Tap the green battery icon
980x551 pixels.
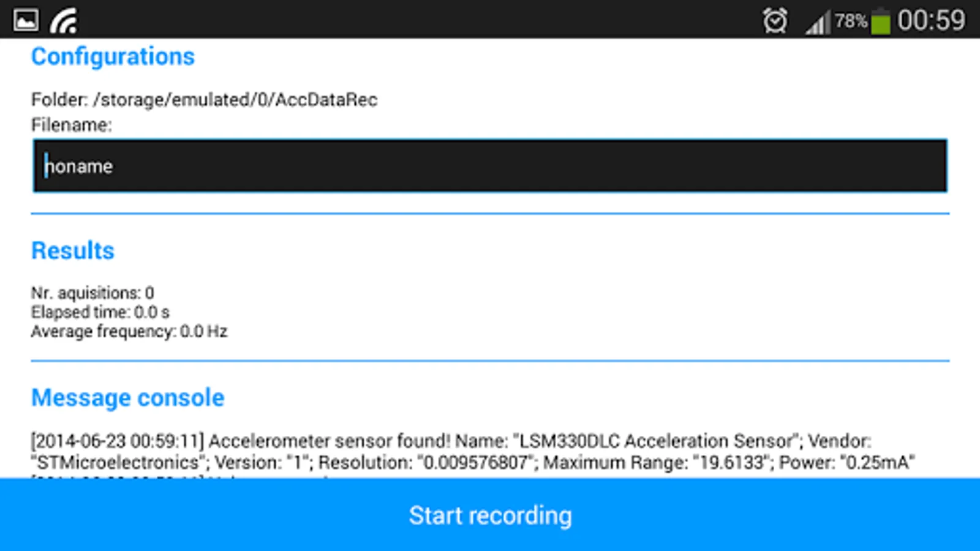click(881, 21)
